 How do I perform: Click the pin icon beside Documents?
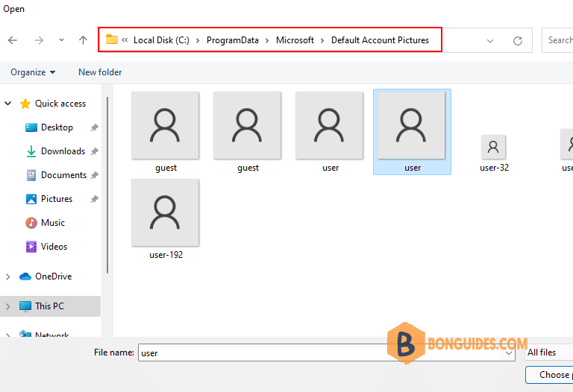pos(94,175)
